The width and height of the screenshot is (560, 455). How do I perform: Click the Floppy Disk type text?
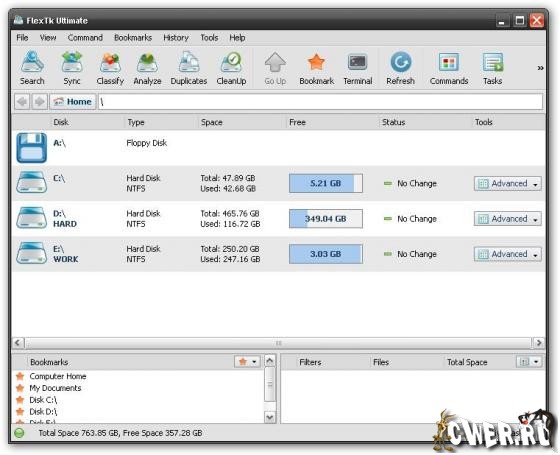pos(146,143)
